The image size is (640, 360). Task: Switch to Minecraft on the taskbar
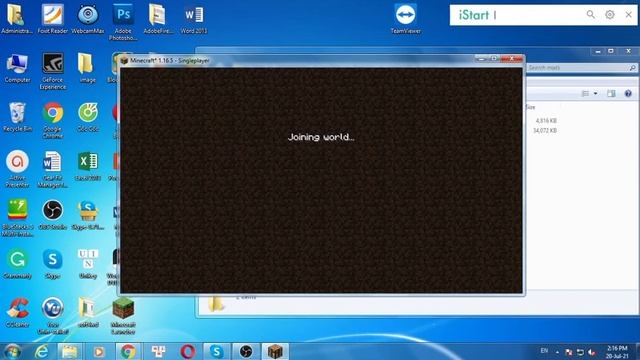click(275, 351)
